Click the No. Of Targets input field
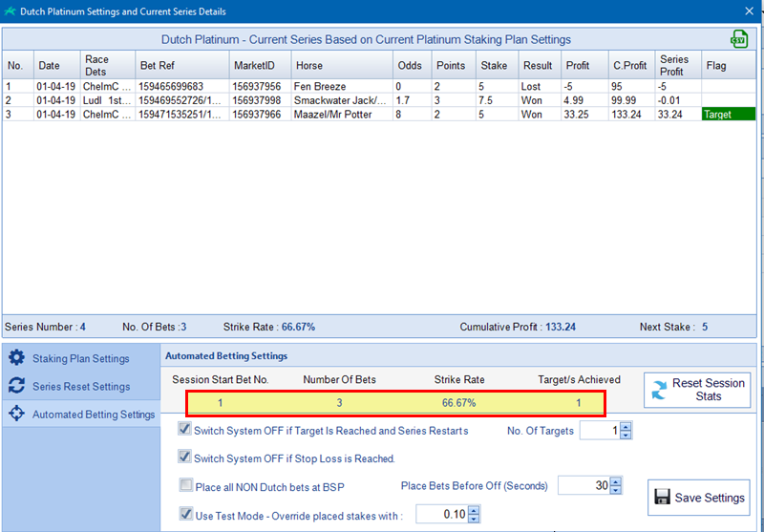The width and height of the screenshot is (764, 532). pyautogui.click(x=601, y=431)
